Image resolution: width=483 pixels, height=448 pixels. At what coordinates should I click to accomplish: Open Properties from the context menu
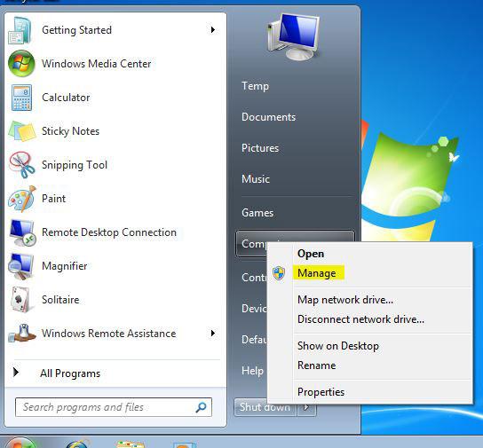[321, 392]
